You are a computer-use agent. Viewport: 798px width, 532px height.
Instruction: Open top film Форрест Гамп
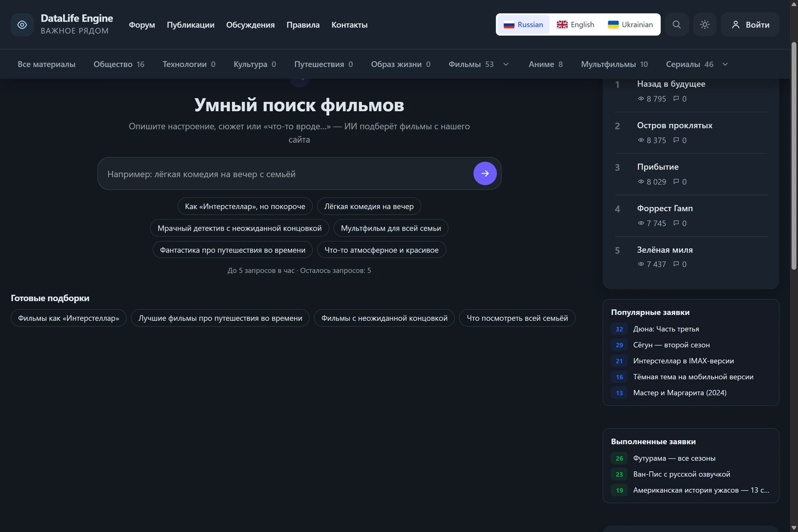[665, 208]
